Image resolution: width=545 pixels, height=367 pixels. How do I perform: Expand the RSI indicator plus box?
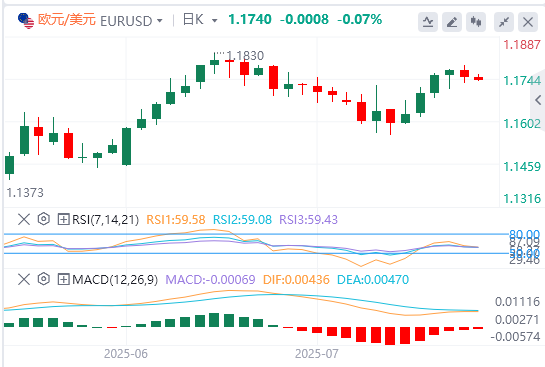pyautogui.click(x=63, y=219)
